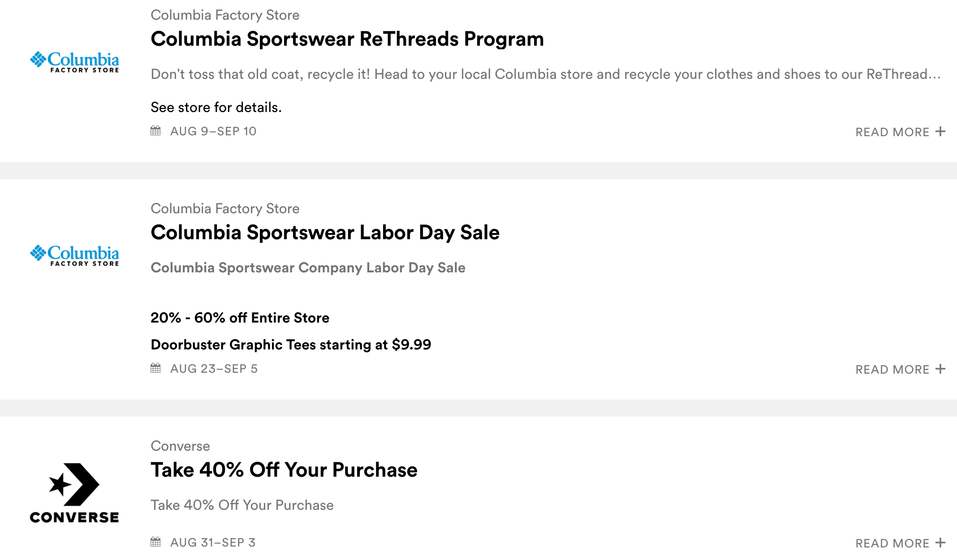The height and width of the screenshot is (560, 957).
Task: Expand READ MORE for the Labor Day Sale
Action: pyautogui.click(x=900, y=370)
